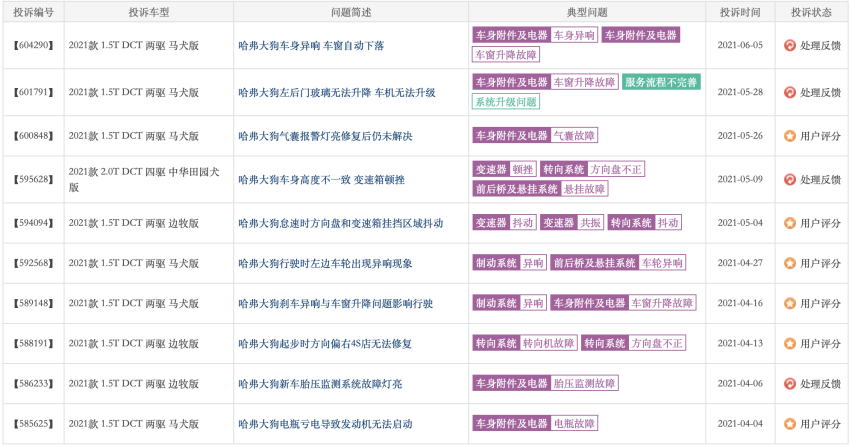Image resolution: width=852 pixels, height=446 pixels.
Task: Click the green 服务流程不完善 tag
Action: 661,83
